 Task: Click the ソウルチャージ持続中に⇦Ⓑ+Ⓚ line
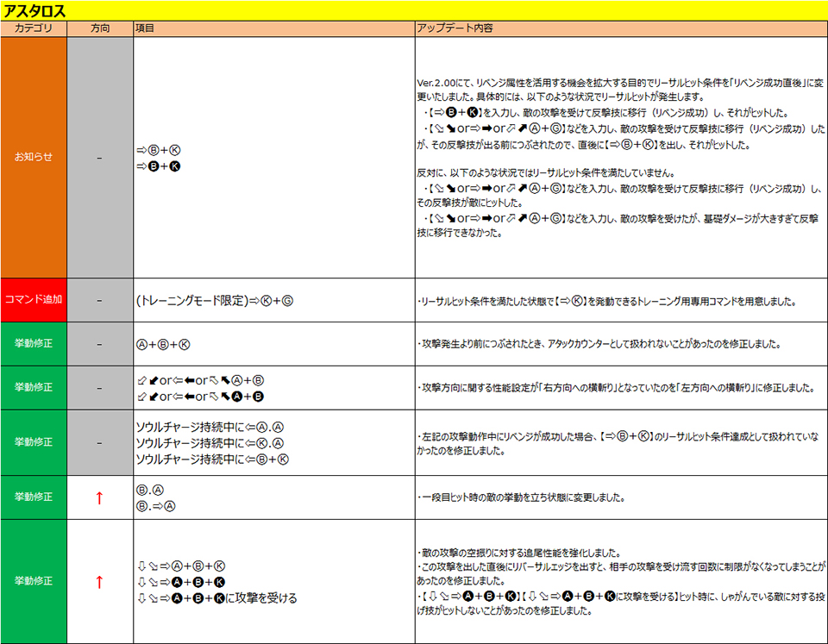point(211,459)
